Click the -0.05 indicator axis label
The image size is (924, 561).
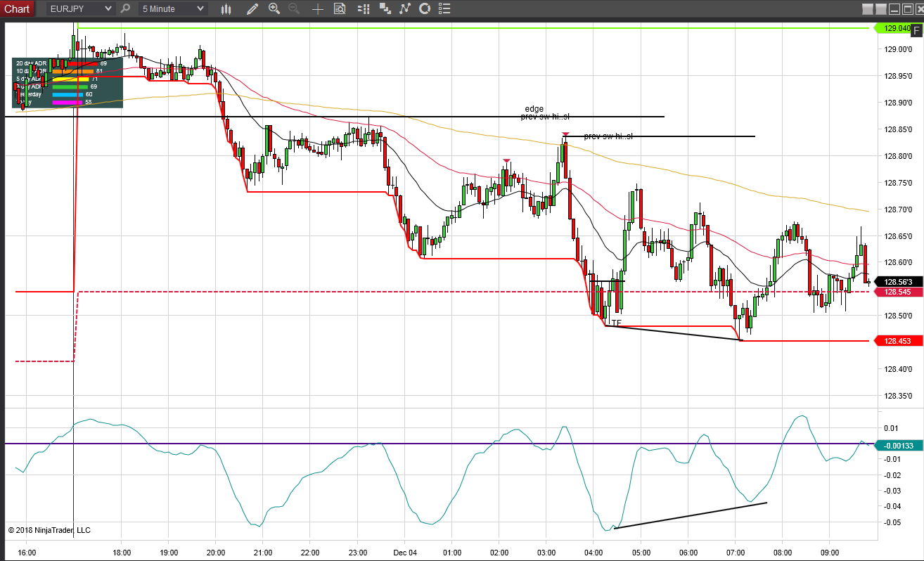[x=891, y=522]
